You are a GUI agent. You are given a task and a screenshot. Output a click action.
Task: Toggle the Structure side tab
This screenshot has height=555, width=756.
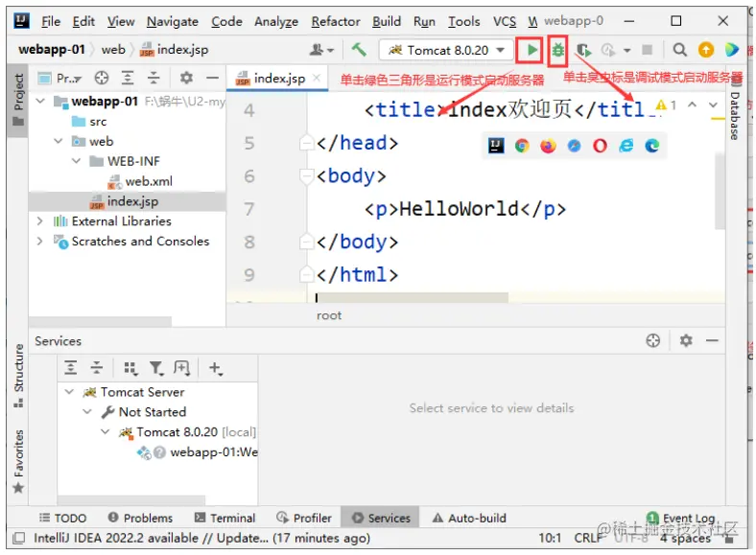tap(18, 375)
